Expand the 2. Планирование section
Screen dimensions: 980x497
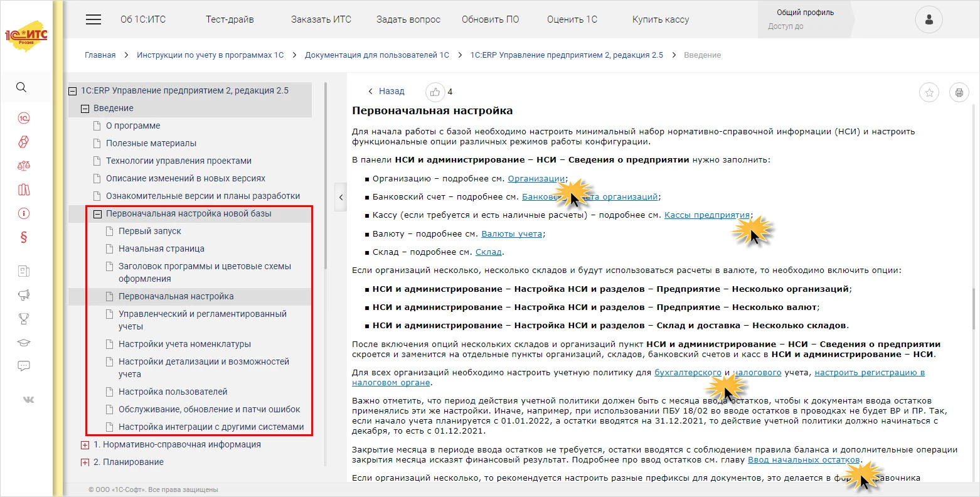(x=85, y=462)
